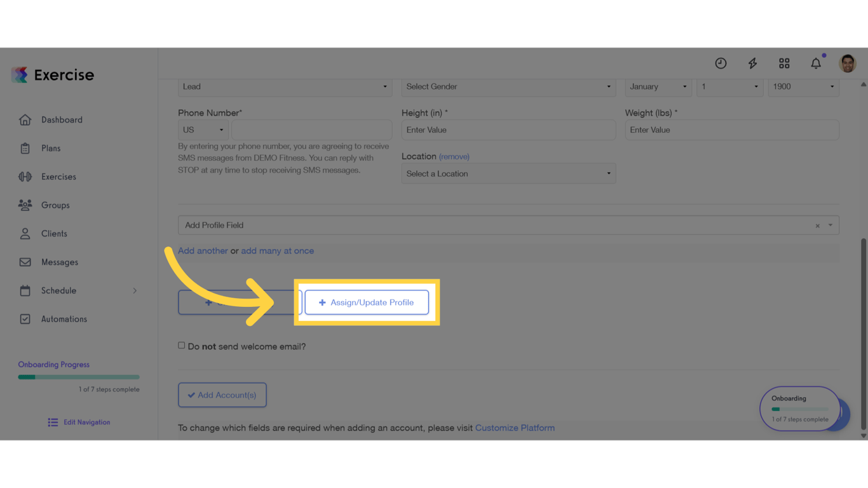
Task: Open the Customize Platform link
Action: click(515, 428)
